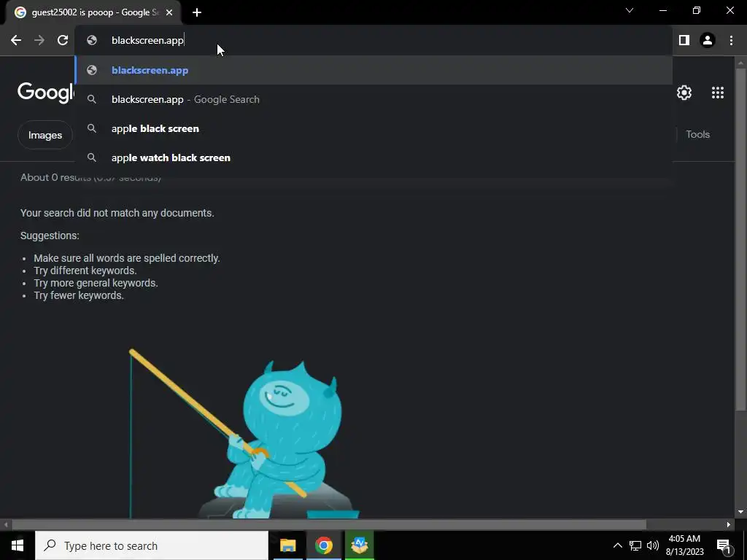This screenshot has width=747, height=560.
Task: Select the guest25002 is pooop tab
Action: pos(93,12)
